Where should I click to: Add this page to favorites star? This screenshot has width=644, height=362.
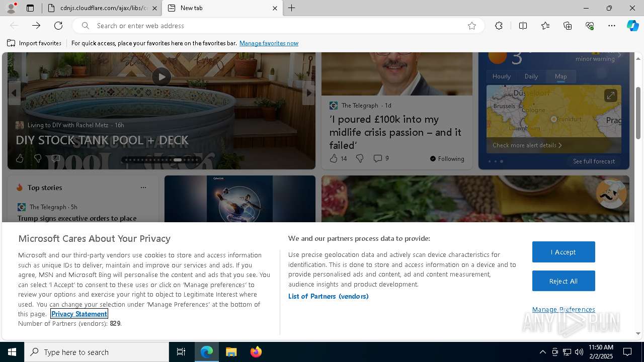coord(472,26)
